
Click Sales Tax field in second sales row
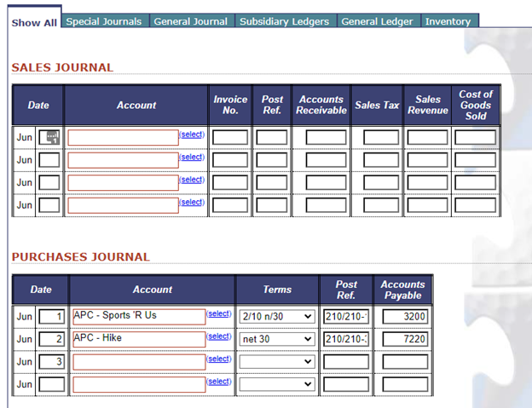(x=381, y=160)
